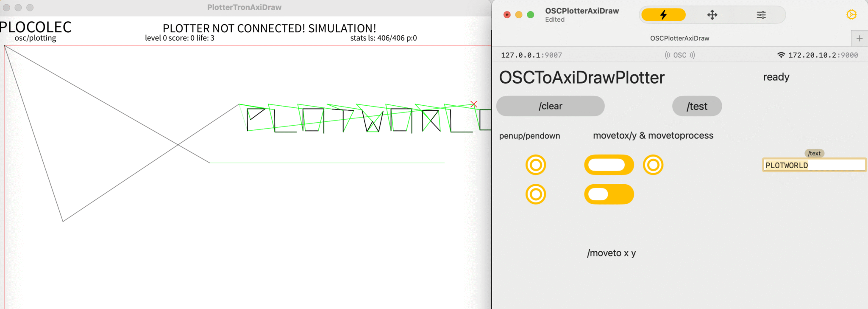Screen dimensions: 868x309
Task: Click the upper orange movetox/y slider
Action: (609, 165)
